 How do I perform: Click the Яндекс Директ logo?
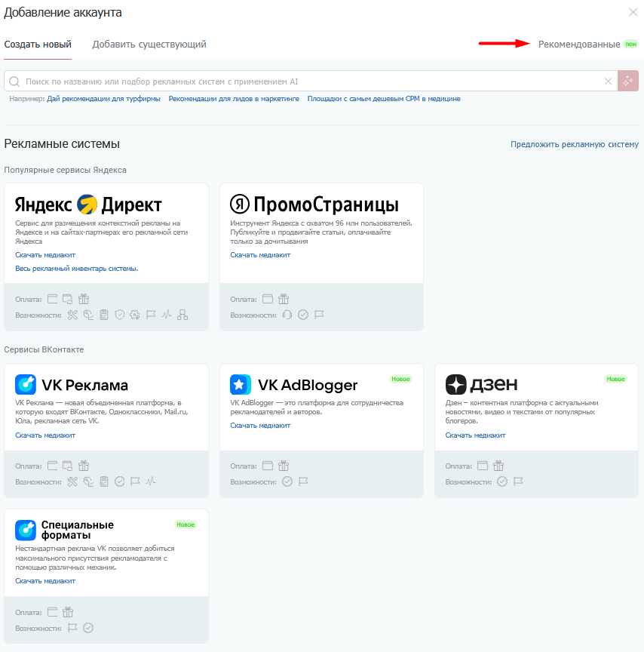pos(88,205)
